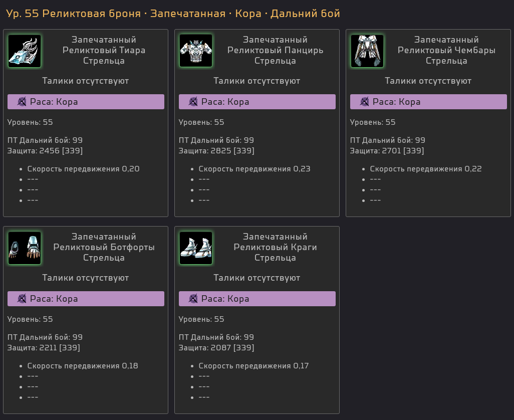This screenshot has width=514, height=420.
Task: Open the Запечатанный Реликтовый Краги Стрельца title
Action: [x=276, y=247]
